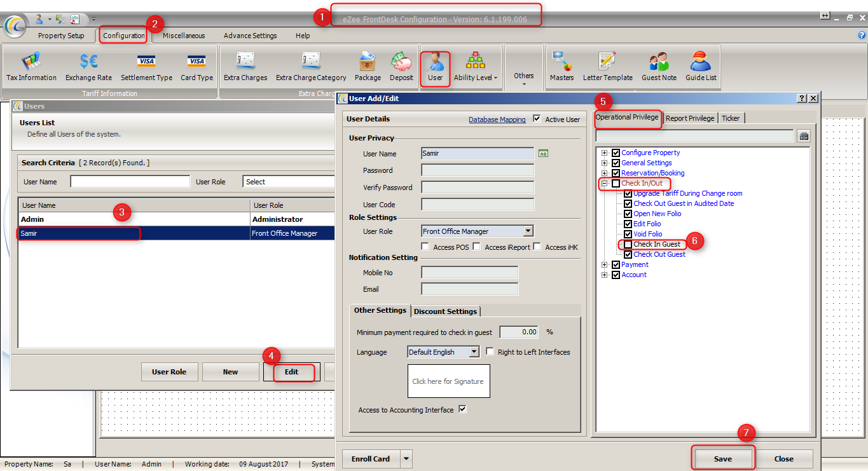Click the help icon in ribbon corner

(862, 36)
